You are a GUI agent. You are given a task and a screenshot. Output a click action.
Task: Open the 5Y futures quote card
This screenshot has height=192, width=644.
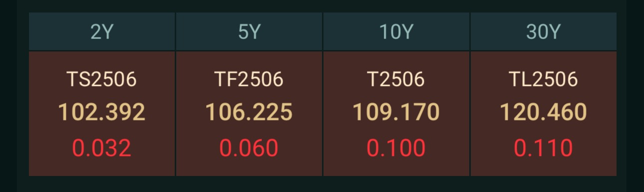(249, 113)
